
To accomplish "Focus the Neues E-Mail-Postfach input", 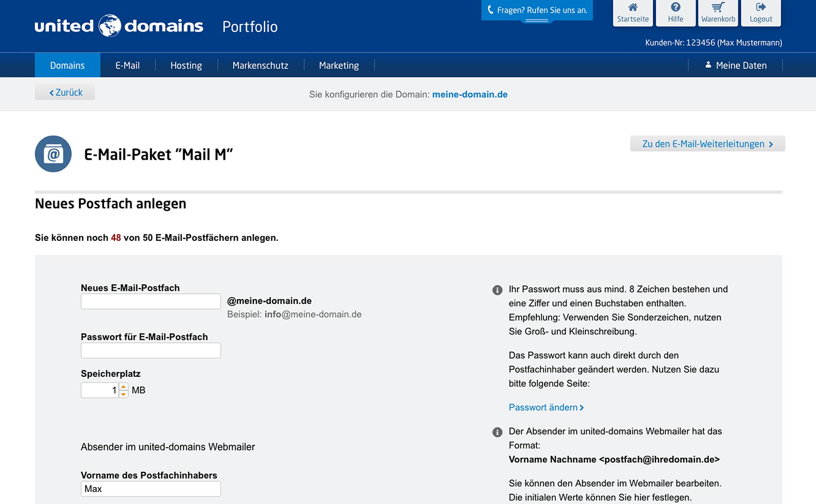I will pos(151,301).
